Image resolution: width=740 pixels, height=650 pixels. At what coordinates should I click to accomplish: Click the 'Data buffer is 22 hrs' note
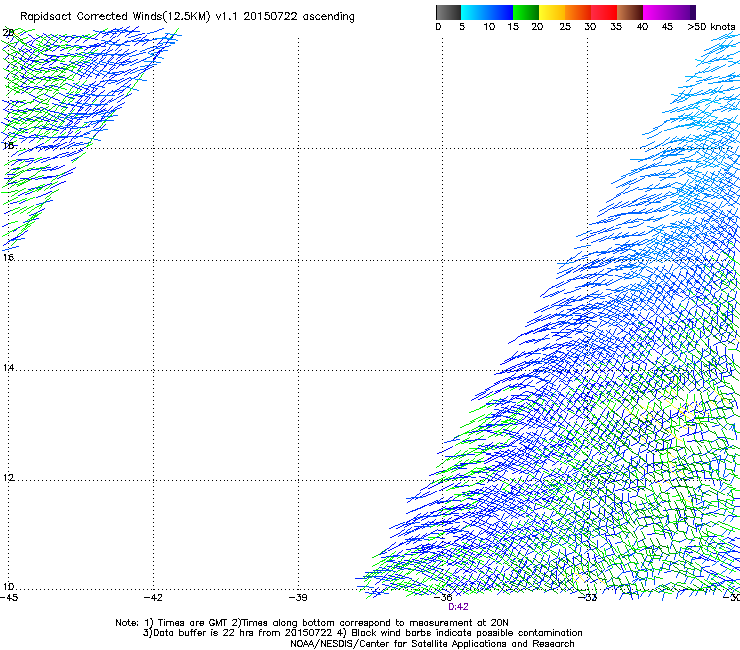pos(238,633)
